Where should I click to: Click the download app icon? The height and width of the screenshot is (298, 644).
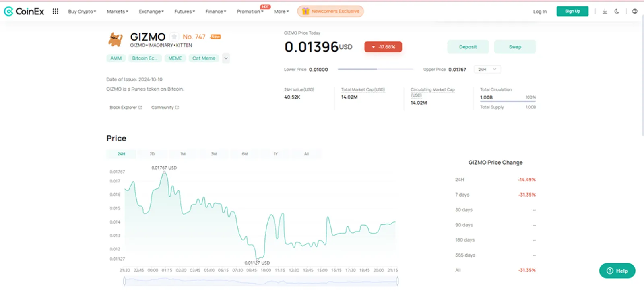coord(605,11)
